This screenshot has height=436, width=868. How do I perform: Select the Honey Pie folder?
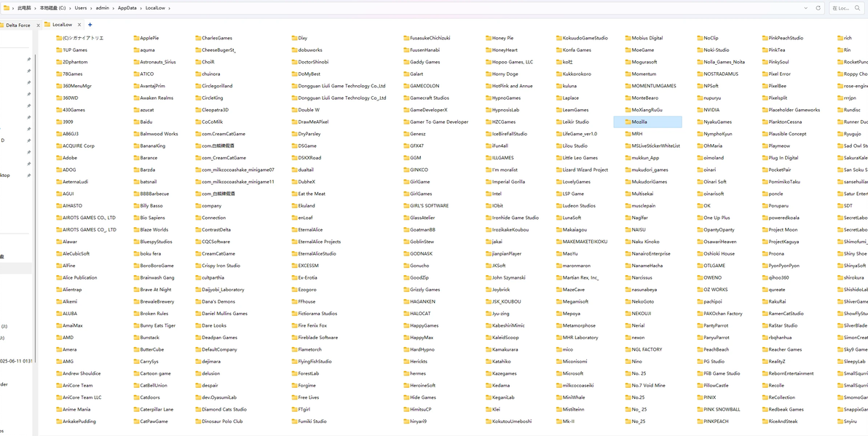click(500, 38)
